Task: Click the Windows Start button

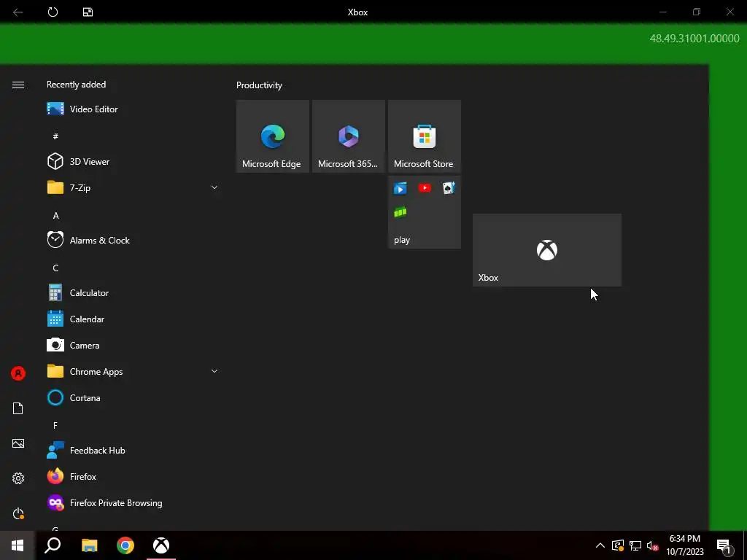Action: point(18,545)
